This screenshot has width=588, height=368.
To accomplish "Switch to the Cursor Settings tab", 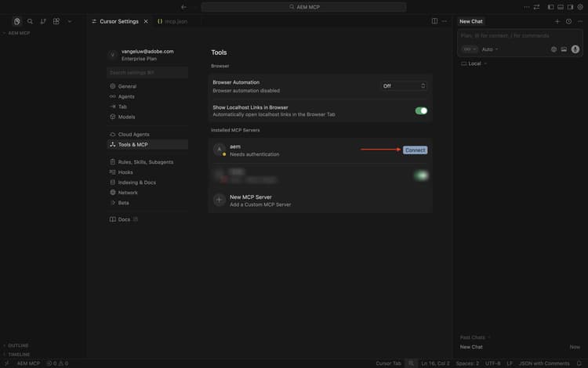I will click(119, 21).
